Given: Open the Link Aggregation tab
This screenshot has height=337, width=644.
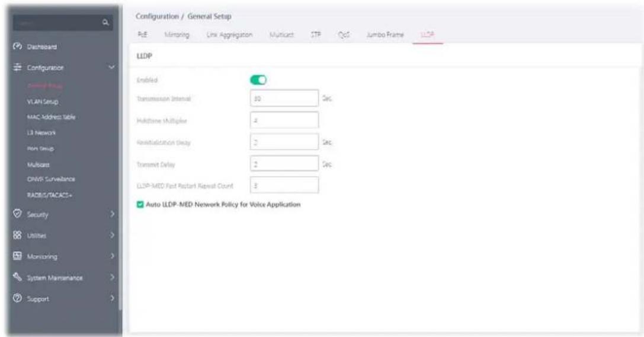Looking at the screenshot, I should pos(229,35).
